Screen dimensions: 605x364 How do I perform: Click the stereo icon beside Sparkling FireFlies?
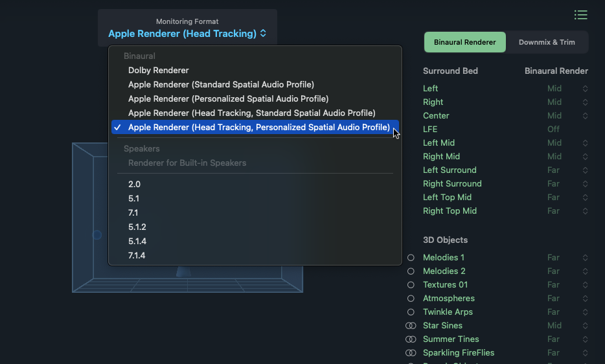[x=411, y=353]
